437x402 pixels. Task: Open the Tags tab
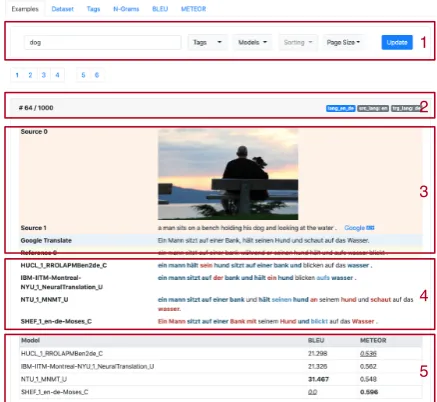93,9
